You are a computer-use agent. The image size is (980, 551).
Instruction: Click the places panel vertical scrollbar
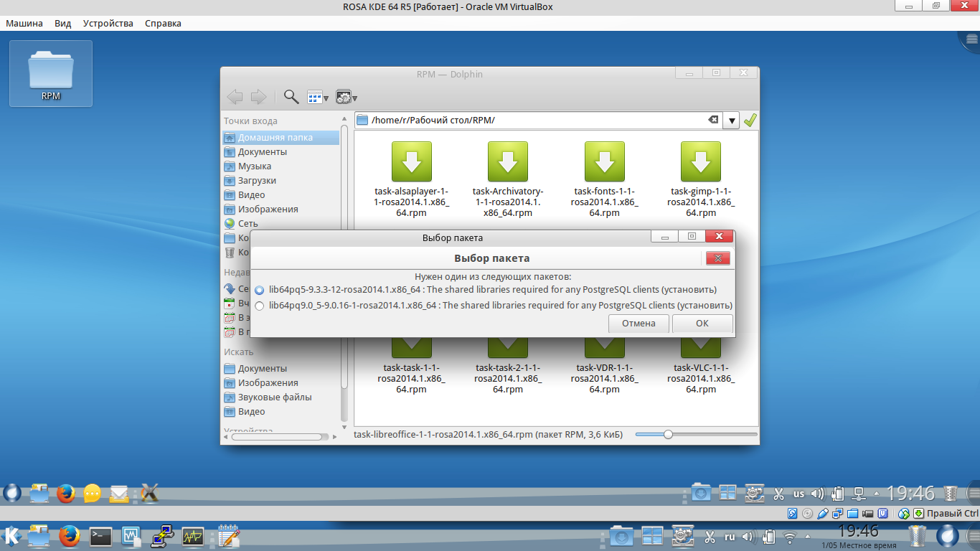(344, 273)
